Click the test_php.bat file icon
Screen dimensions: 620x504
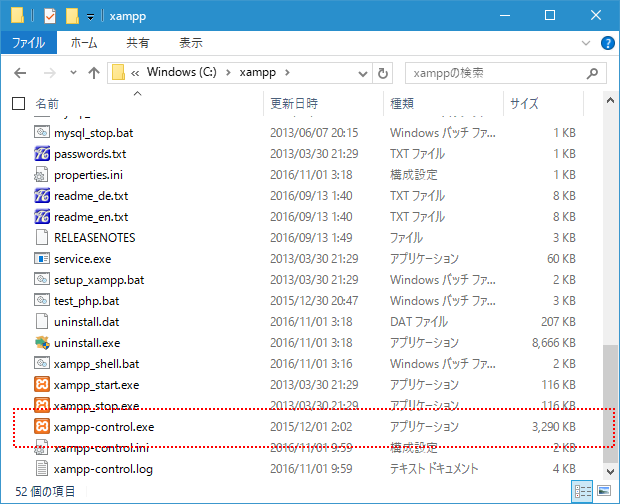click(x=42, y=300)
